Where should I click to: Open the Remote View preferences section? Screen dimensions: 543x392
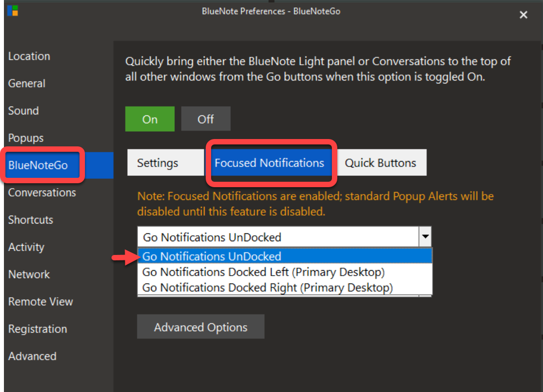(41, 302)
